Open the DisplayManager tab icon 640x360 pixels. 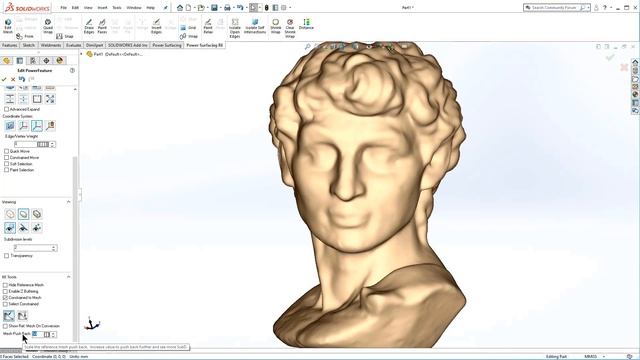[x=60, y=60]
